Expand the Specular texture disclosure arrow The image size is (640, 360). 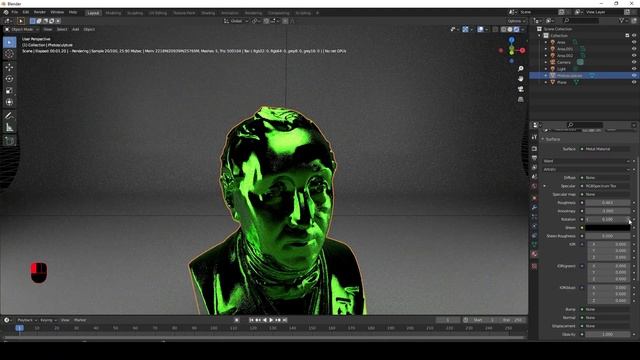pos(544,186)
